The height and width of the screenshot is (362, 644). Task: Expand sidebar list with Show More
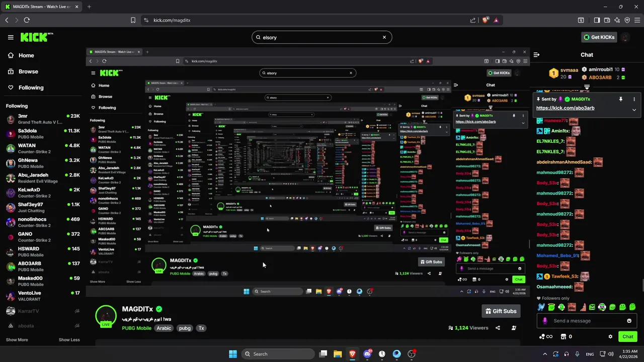(17, 340)
